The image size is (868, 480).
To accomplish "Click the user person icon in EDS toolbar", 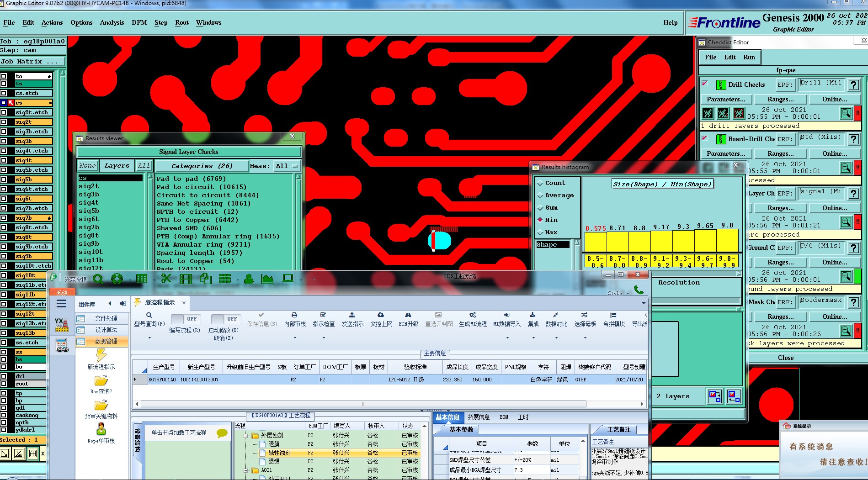I will point(249,279).
